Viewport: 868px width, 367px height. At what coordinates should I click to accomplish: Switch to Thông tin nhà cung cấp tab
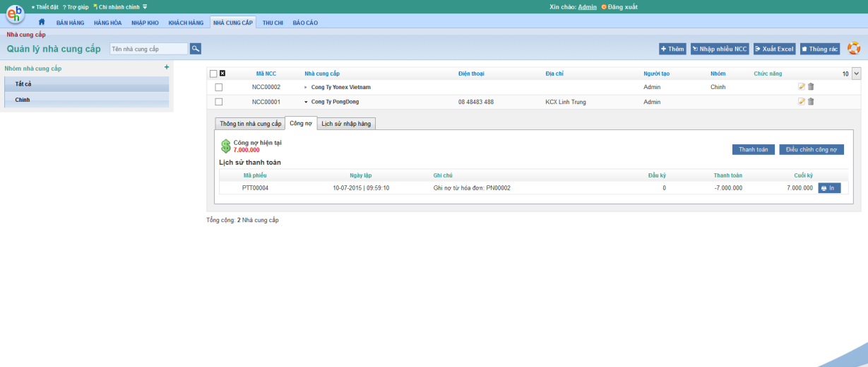point(250,124)
